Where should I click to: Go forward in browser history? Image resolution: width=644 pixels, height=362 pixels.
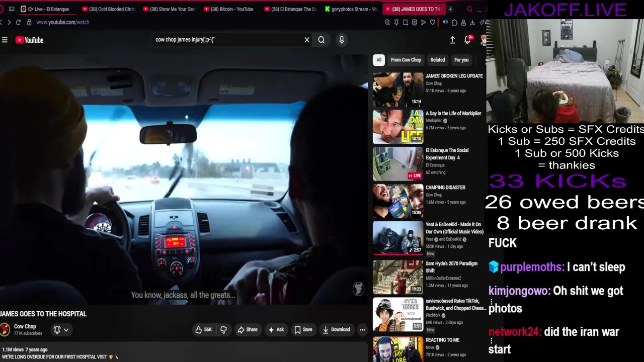click(9, 22)
